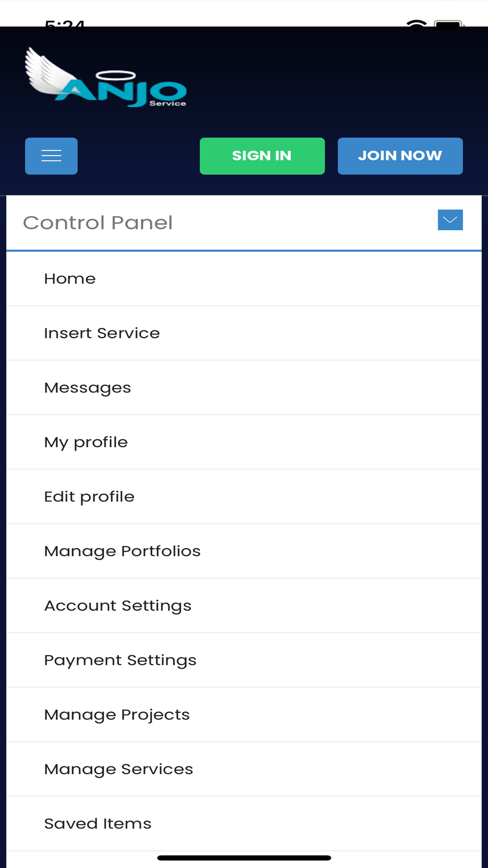This screenshot has width=488, height=868.
Task: Select Home in Control Panel
Action: click(x=244, y=279)
